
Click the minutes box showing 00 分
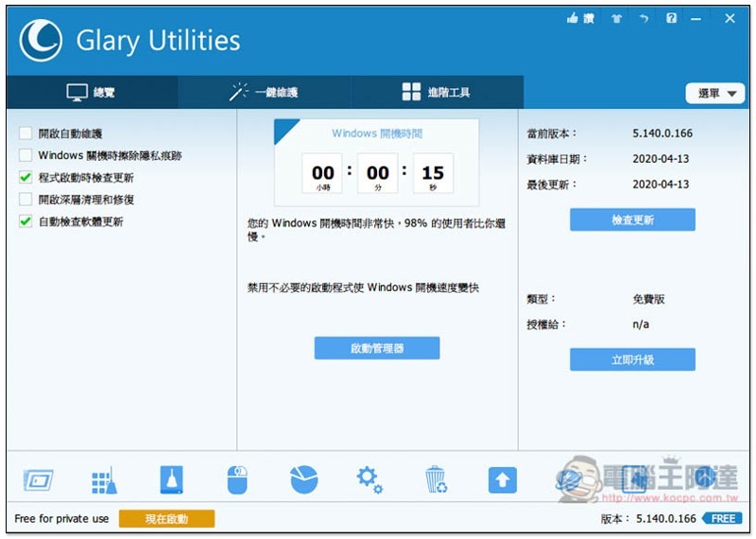pyautogui.click(x=377, y=174)
